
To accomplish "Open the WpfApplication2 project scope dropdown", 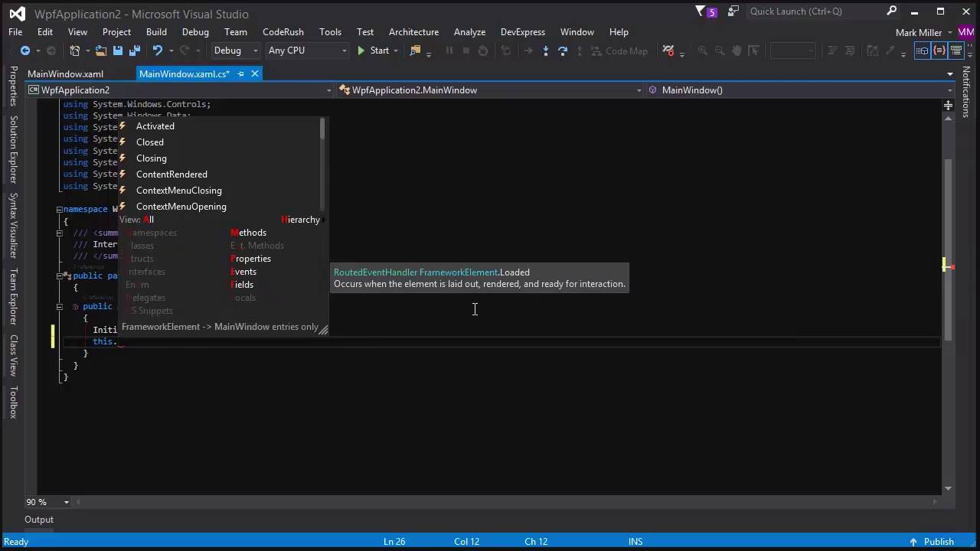I will [180, 90].
